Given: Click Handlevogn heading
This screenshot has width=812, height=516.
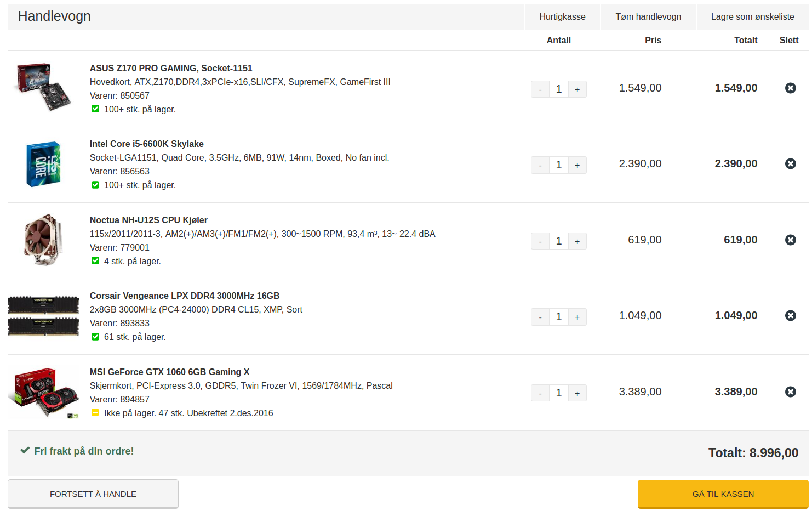Looking at the screenshot, I should [x=54, y=16].
